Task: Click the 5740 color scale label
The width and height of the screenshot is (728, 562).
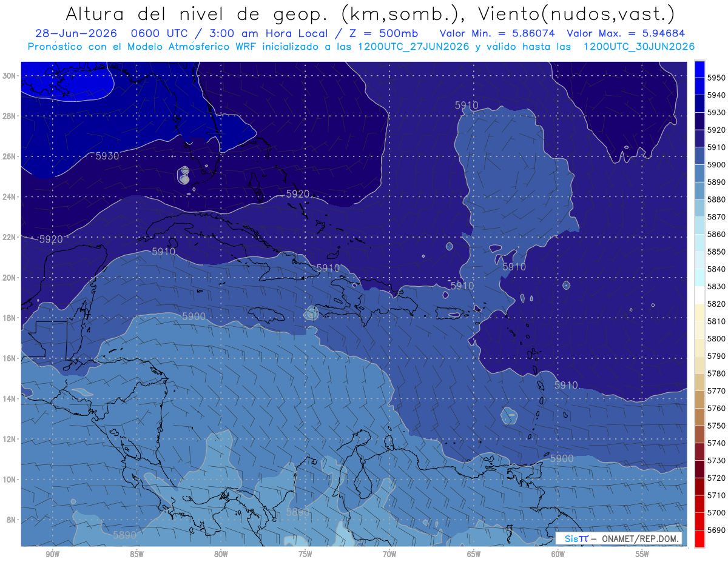Action: pos(717,443)
